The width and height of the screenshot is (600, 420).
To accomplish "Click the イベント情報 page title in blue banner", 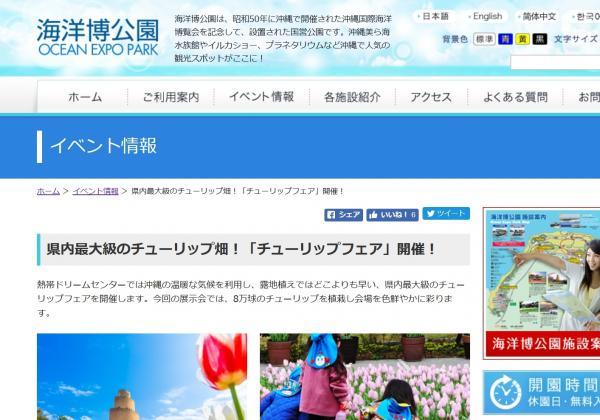I will coord(103,146).
